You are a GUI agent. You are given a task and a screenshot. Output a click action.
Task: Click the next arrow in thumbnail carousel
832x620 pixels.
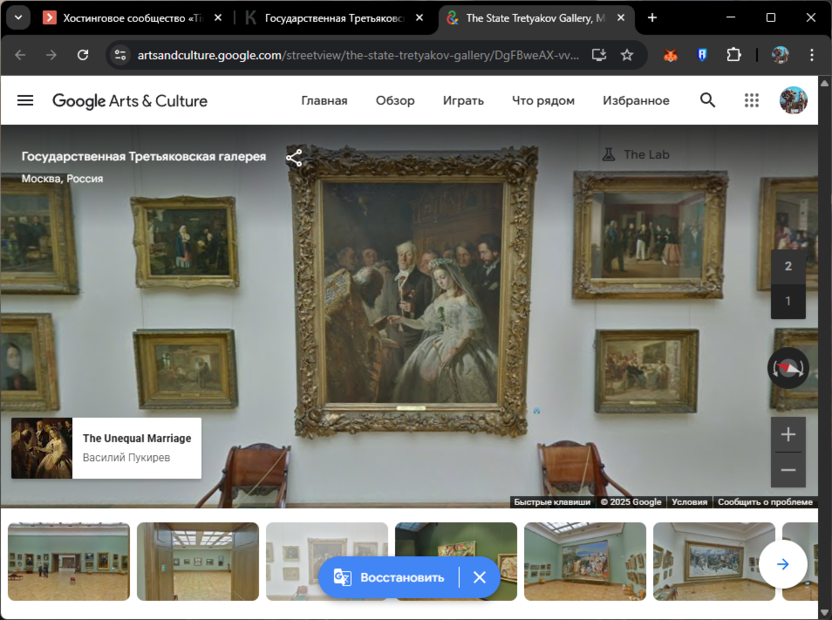point(783,564)
